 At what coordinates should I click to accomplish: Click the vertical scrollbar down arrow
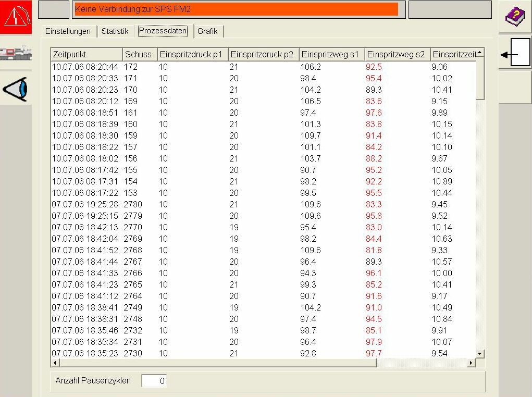tap(480, 354)
